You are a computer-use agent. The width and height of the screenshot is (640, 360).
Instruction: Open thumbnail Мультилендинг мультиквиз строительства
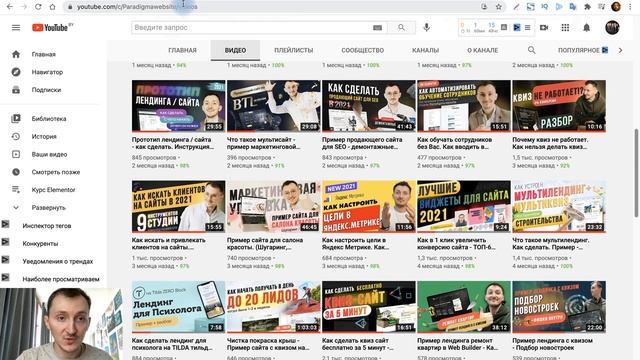[559, 206]
